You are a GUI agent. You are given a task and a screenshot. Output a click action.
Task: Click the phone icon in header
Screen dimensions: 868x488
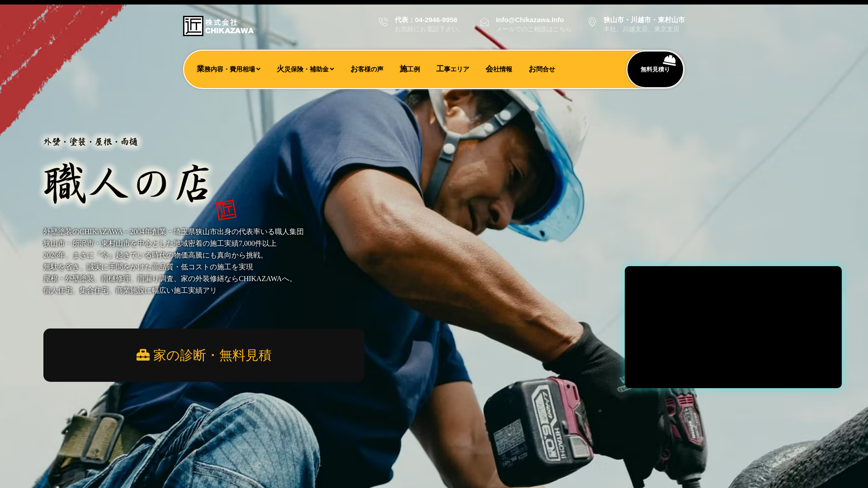coord(383,22)
